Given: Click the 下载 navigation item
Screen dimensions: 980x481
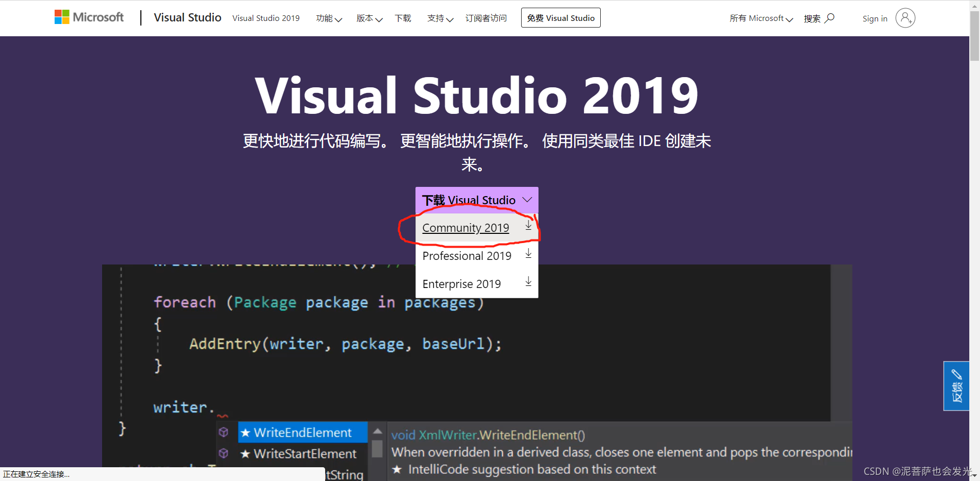Looking at the screenshot, I should coord(403,18).
